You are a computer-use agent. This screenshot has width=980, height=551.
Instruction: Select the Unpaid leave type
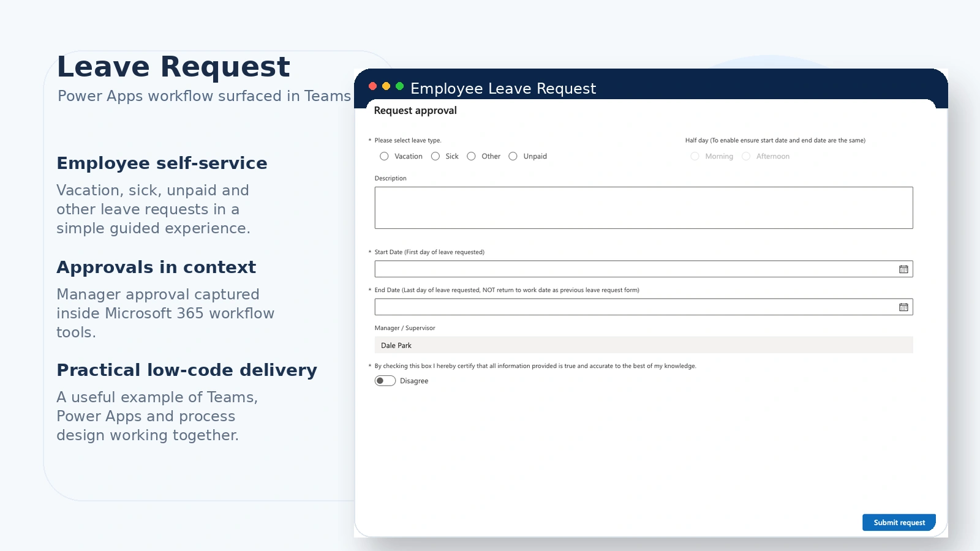pyautogui.click(x=513, y=156)
